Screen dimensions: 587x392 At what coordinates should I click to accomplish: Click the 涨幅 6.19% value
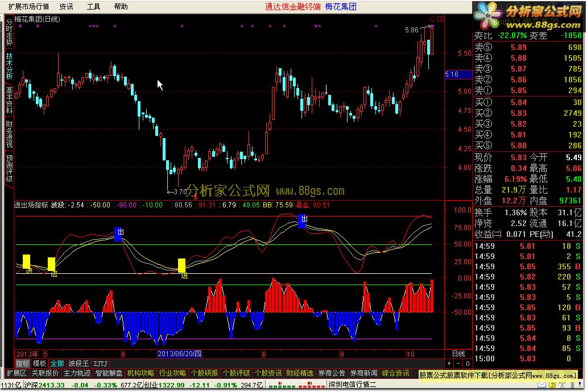pyautogui.click(x=515, y=179)
